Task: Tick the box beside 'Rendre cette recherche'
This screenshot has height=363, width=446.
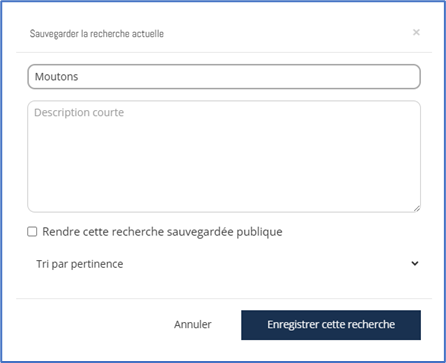Action: [32, 232]
